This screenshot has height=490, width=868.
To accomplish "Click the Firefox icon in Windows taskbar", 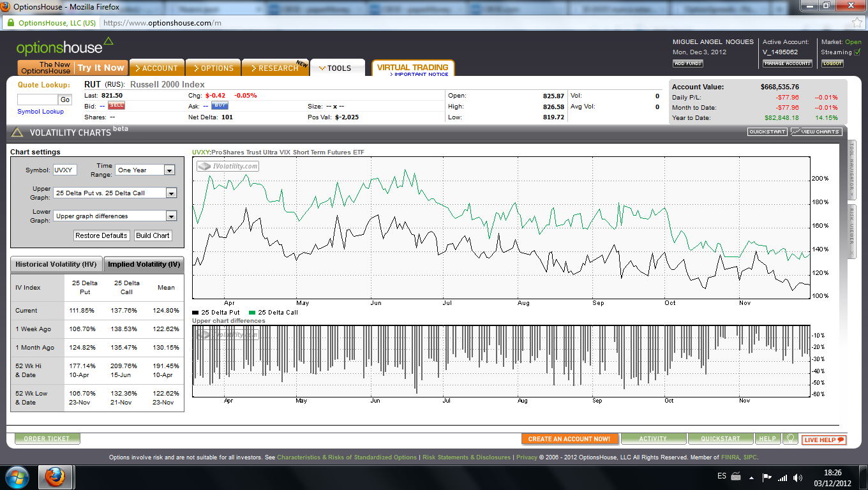I will click(x=56, y=477).
